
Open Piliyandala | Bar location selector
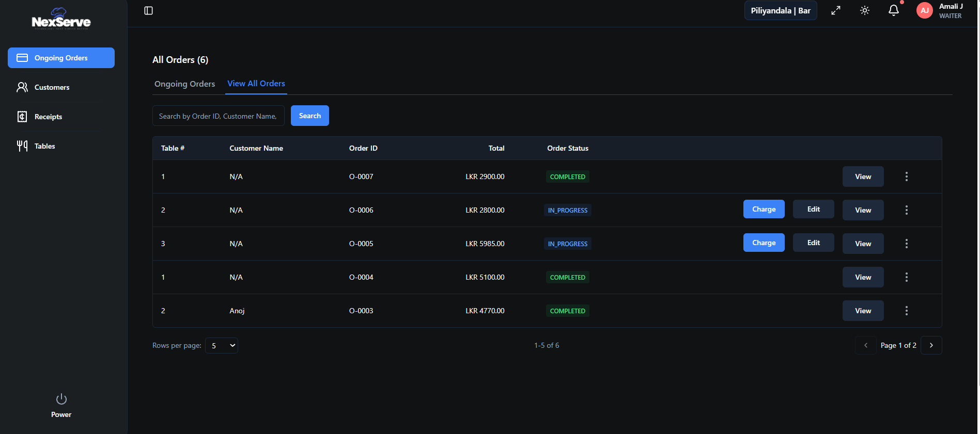(780, 11)
